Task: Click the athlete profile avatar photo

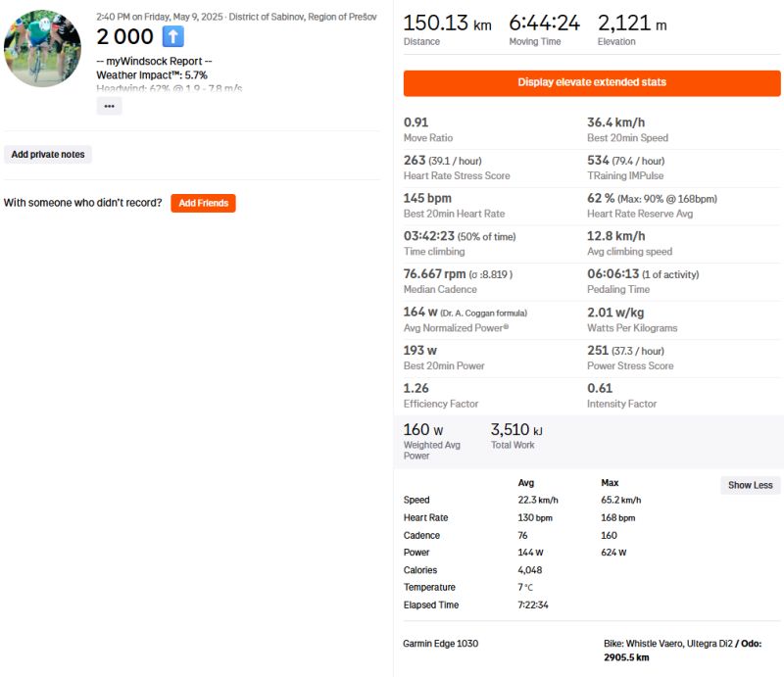Action: pos(42,48)
